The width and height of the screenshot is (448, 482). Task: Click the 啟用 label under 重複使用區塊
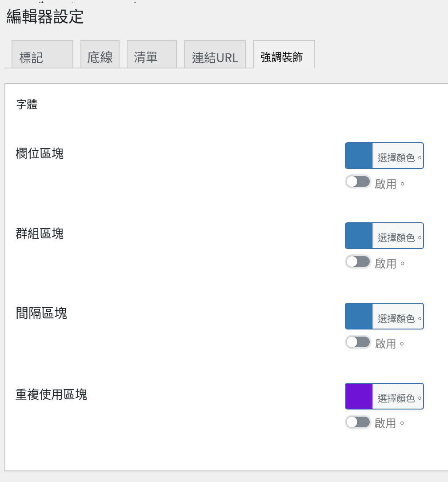point(385,423)
